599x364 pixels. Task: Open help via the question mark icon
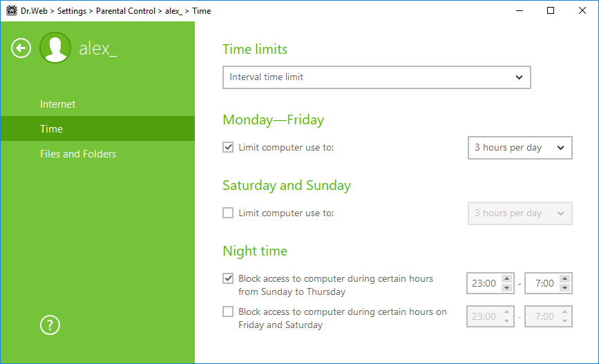(x=50, y=325)
